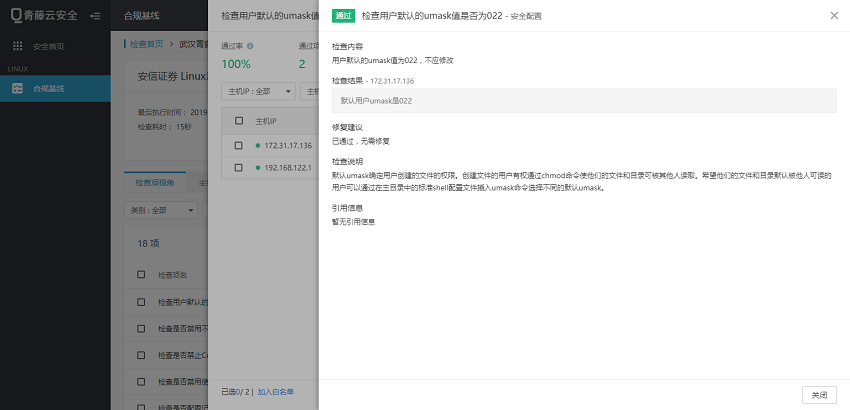850x410 pixels.
Task: Click the 100% pass rate value
Action: (x=236, y=64)
